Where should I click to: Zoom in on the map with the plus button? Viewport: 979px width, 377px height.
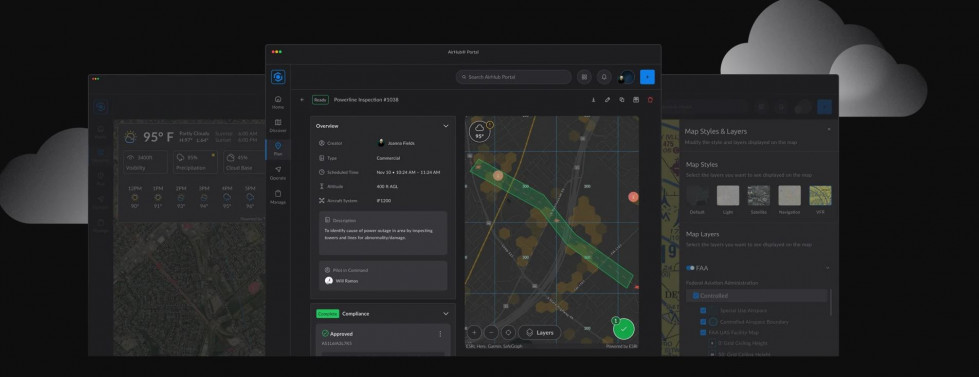click(475, 333)
